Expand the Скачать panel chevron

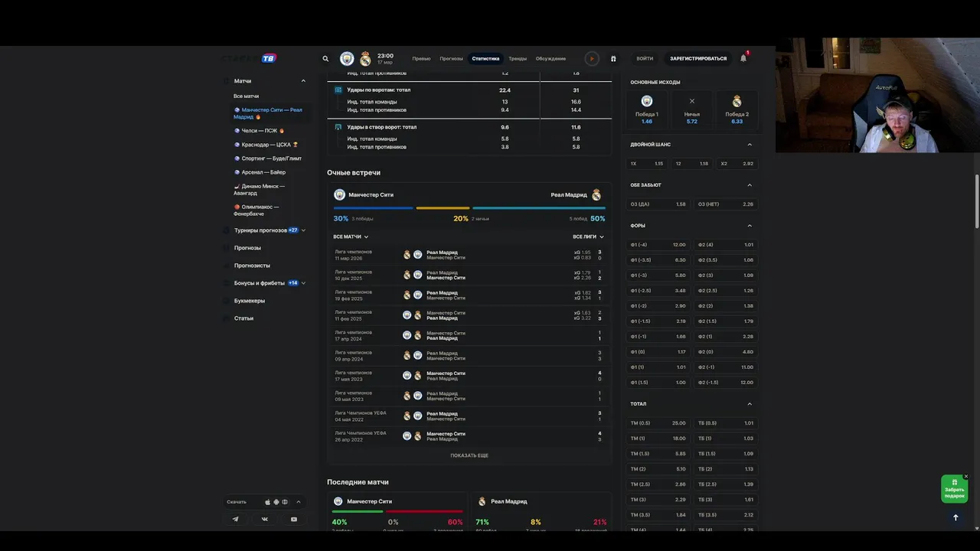click(x=299, y=502)
